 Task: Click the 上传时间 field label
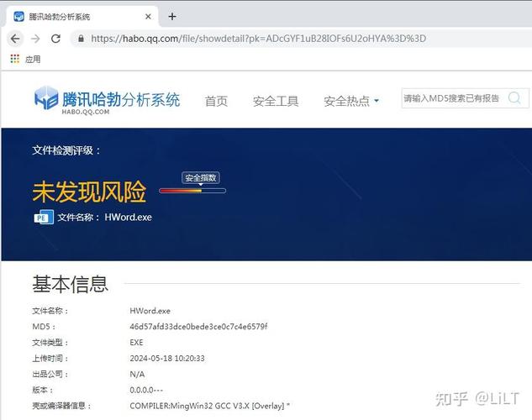(50, 359)
